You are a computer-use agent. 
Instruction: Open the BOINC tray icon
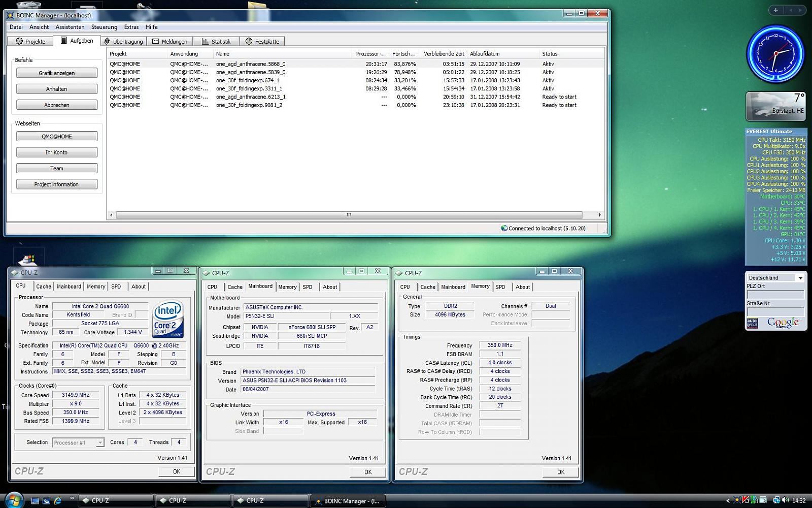pyautogui.click(x=737, y=501)
